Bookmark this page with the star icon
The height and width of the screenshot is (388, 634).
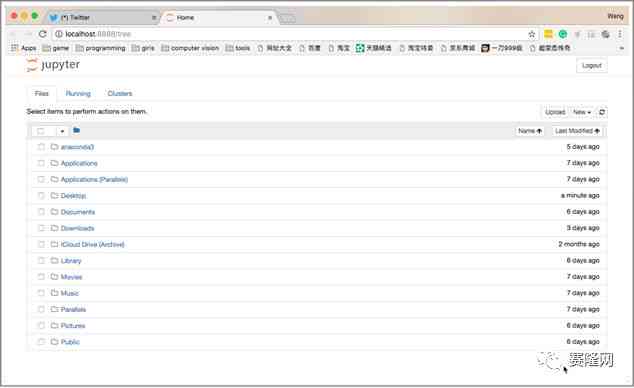532,34
